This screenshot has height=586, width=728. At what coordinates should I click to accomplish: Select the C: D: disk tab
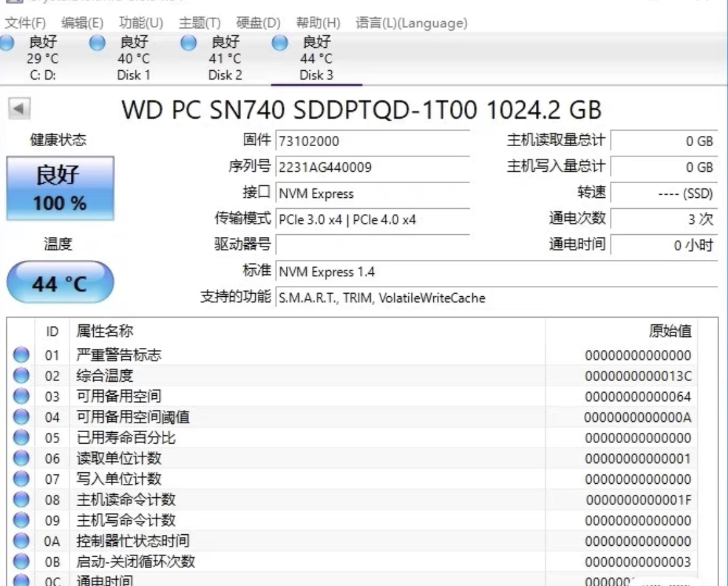point(43,59)
